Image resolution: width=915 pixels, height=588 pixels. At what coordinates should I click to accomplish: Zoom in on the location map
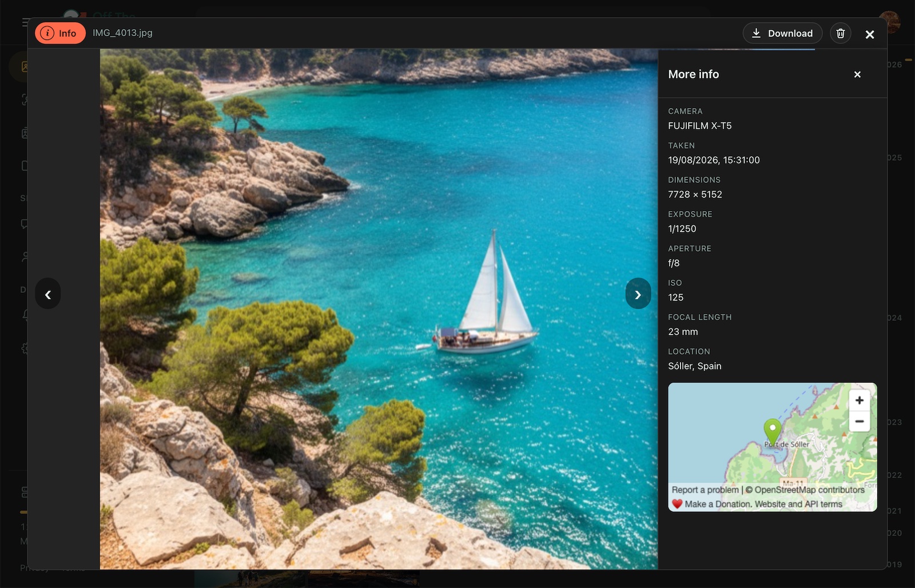coord(860,400)
